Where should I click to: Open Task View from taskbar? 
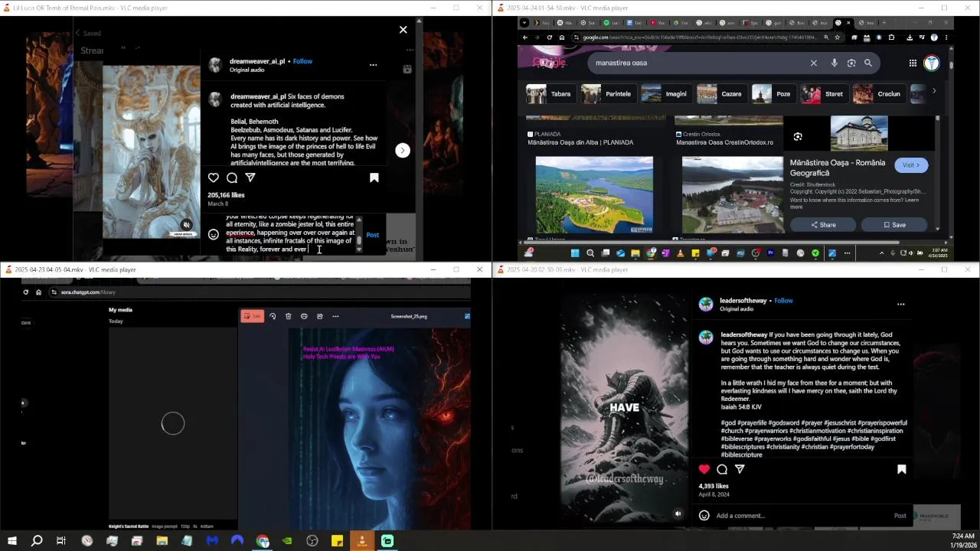[61, 541]
